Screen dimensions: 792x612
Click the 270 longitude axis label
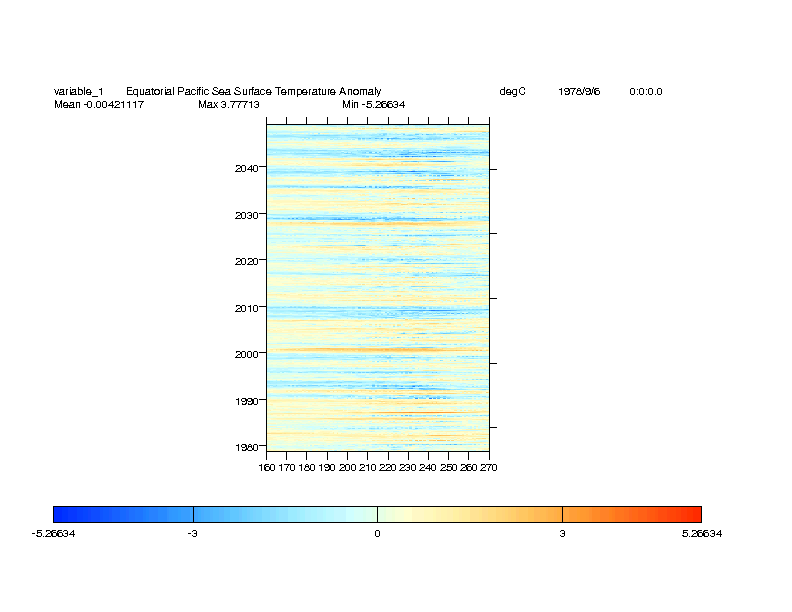click(488, 467)
